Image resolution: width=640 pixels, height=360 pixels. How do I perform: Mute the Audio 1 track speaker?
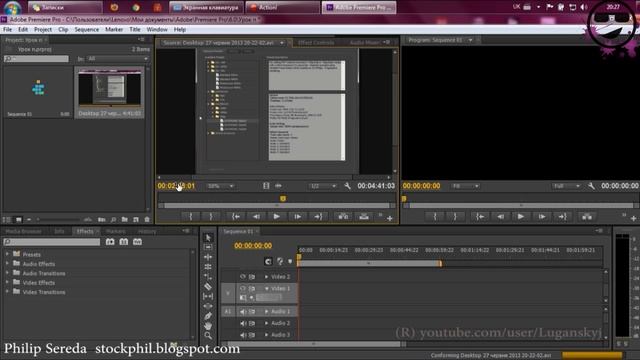pos(243,312)
